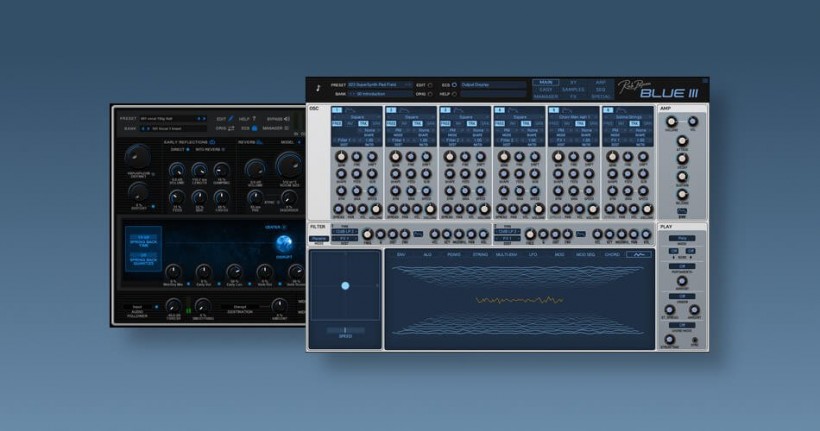This screenshot has height=431, width=820.
Task: Click the Early Reflections power icon
Action: (x=210, y=142)
